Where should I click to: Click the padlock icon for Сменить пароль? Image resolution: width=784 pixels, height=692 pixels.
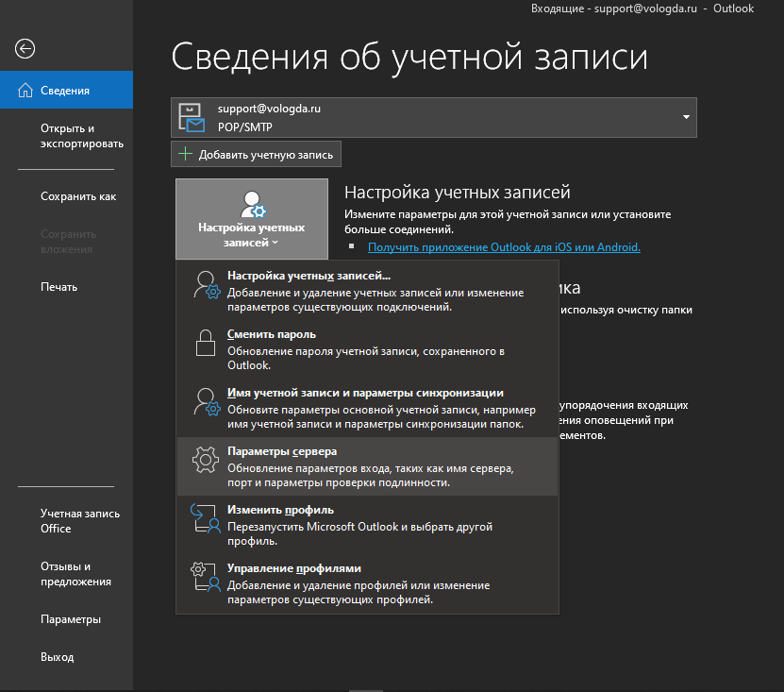click(x=206, y=342)
